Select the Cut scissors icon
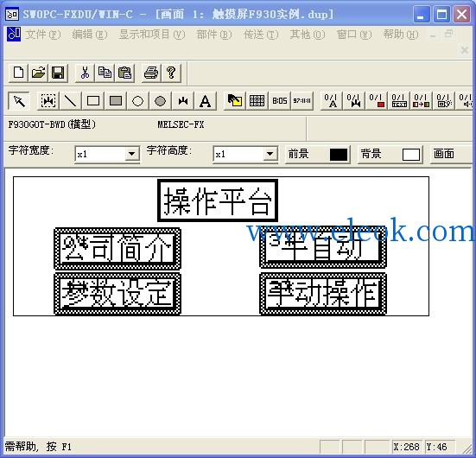The image size is (476, 458). click(x=85, y=73)
